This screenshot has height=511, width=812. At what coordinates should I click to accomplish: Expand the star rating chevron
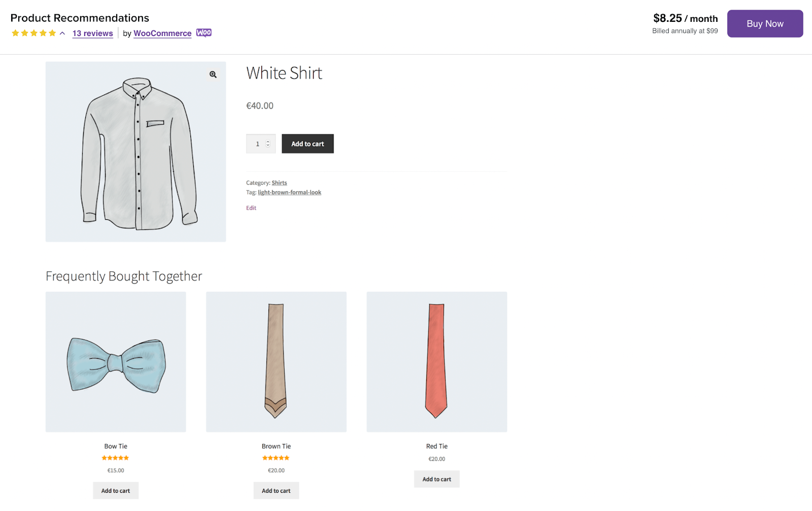[62, 33]
